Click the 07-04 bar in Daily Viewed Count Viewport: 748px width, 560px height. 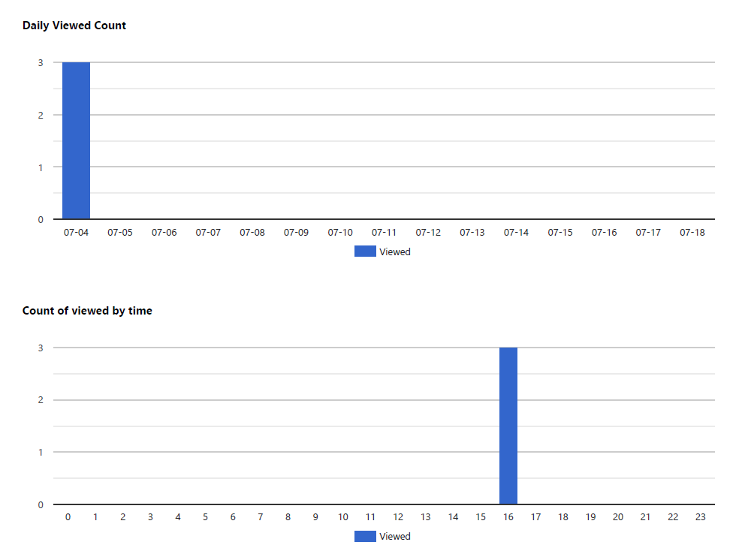point(77,140)
